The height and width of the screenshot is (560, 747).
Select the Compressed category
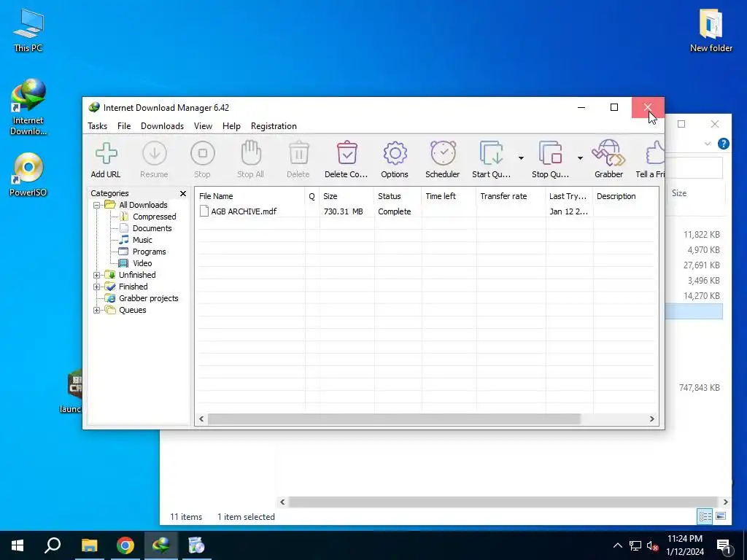(x=154, y=217)
